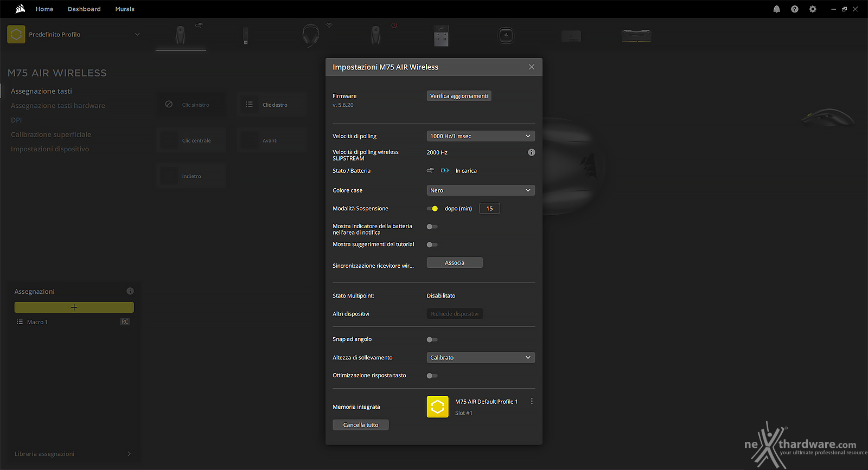
Task: Click Richiede dispositivi button
Action: click(455, 314)
